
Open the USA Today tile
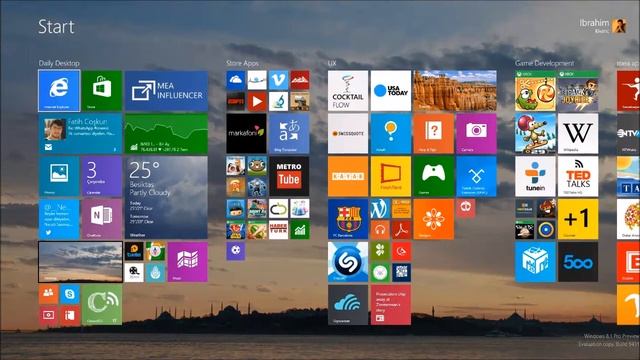391,91
